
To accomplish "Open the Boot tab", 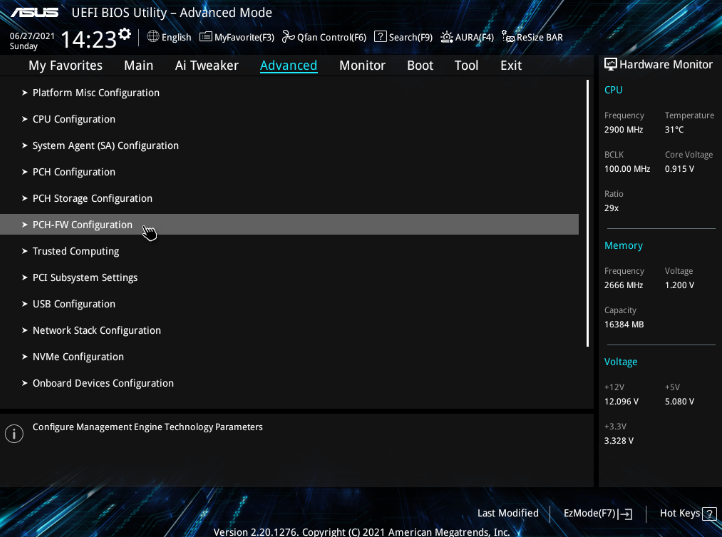I will point(420,65).
